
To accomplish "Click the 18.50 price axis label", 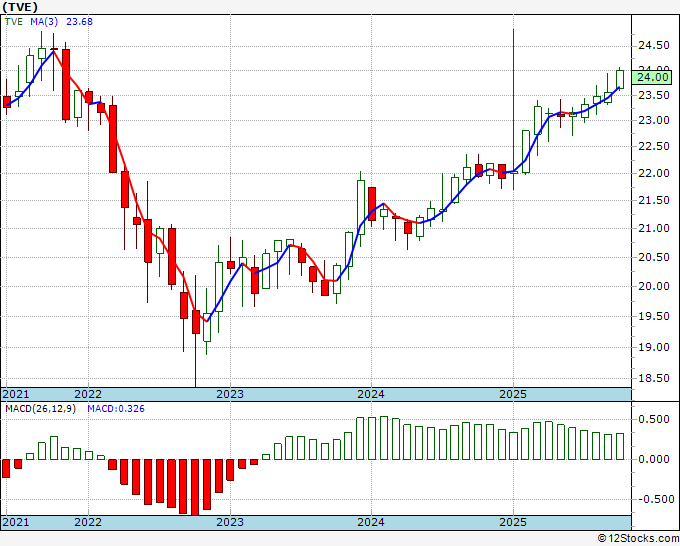I will click(x=654, y=378).
